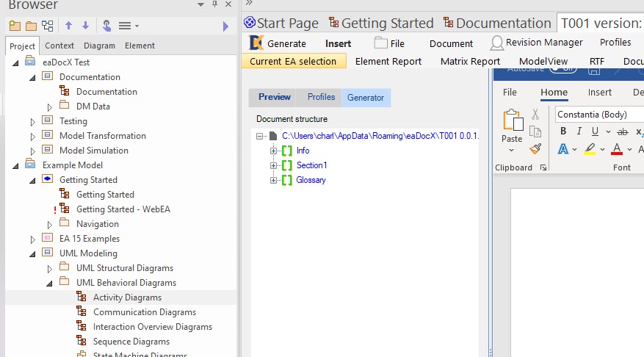The height and width of the screenshot is (357, 644).
Task: Switch to the Profiles tab in the preview pane
Action: point(321,97)
